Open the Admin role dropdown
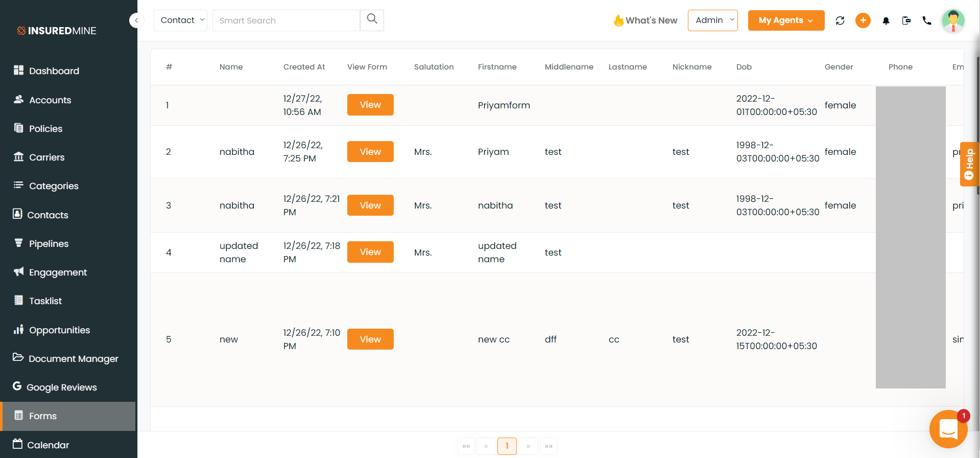 [x=713, y=20]
